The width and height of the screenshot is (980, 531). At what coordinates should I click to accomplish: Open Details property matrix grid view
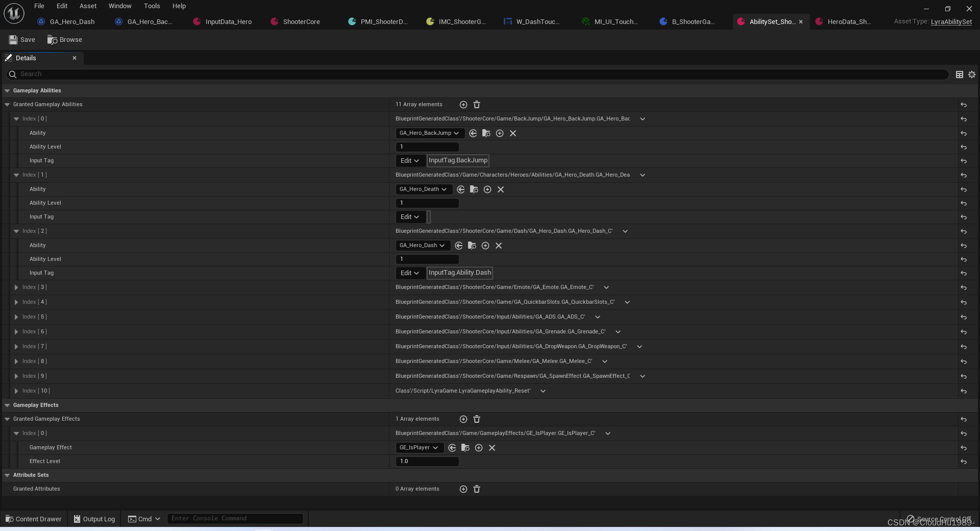tap(960, 75)
